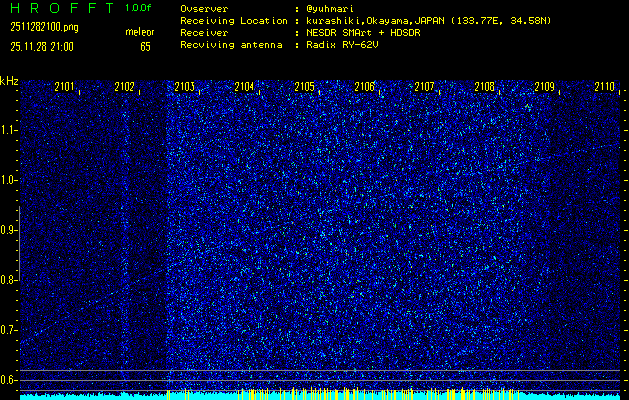Click the Ovserver label

point(204,9)
